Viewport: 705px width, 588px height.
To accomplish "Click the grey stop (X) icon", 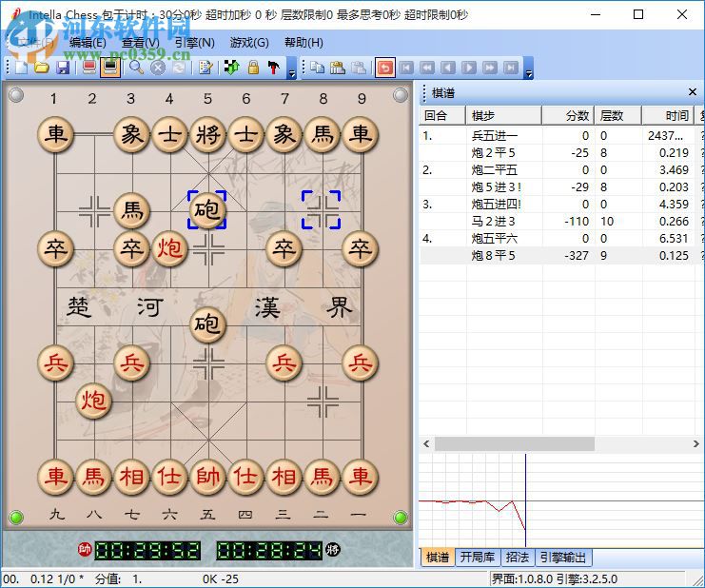I will pyautogui.click(x=157, y=68).
